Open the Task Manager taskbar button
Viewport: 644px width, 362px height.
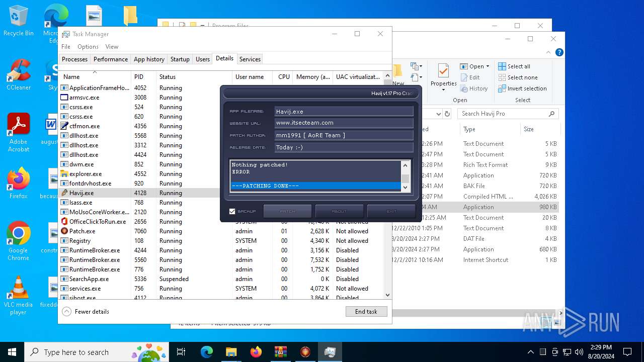[330, 352]
